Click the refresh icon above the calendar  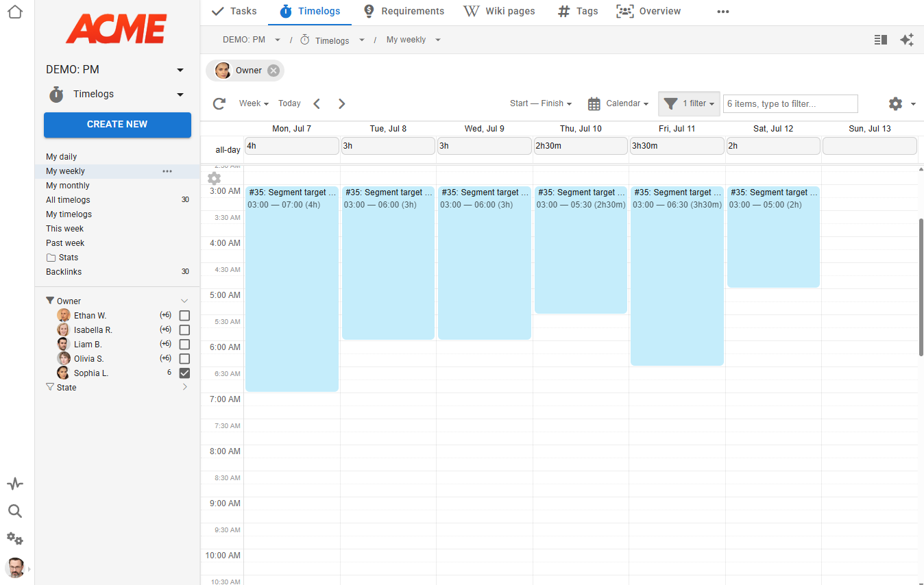pos(219,103)
